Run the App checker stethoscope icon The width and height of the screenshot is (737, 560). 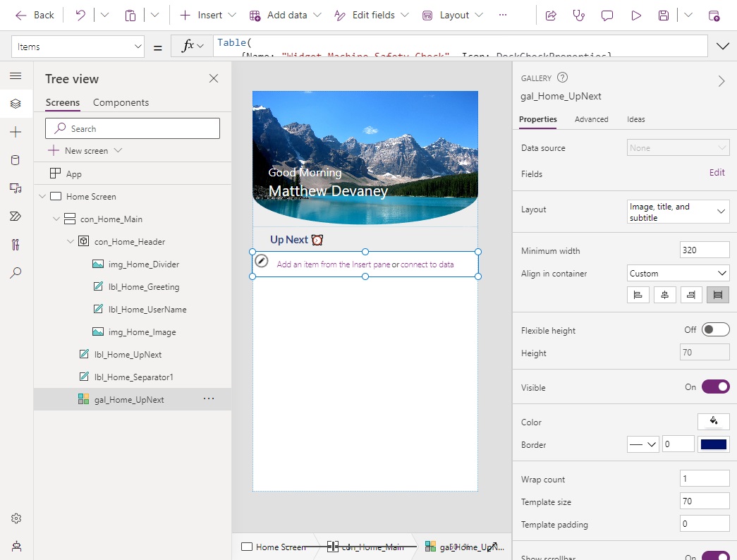(579, 15)
